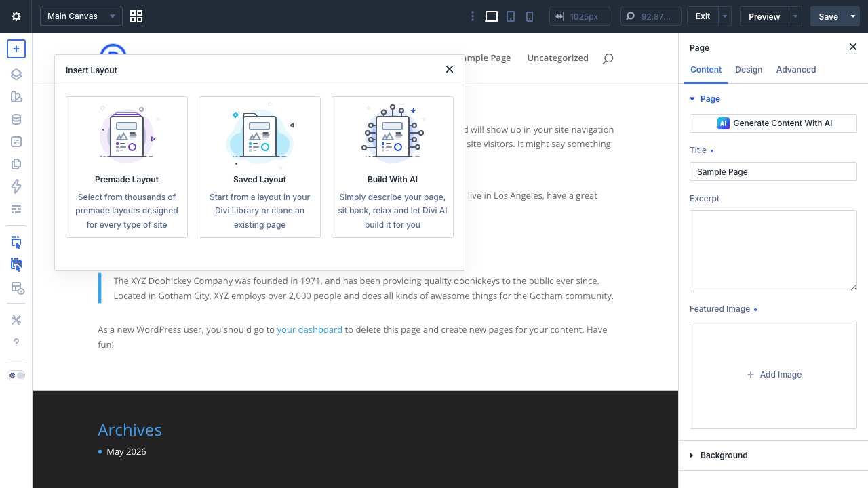Click the blue plus add-element icon
The height and width of the screenshot is (488, 868).
click(x=16, y=49)
